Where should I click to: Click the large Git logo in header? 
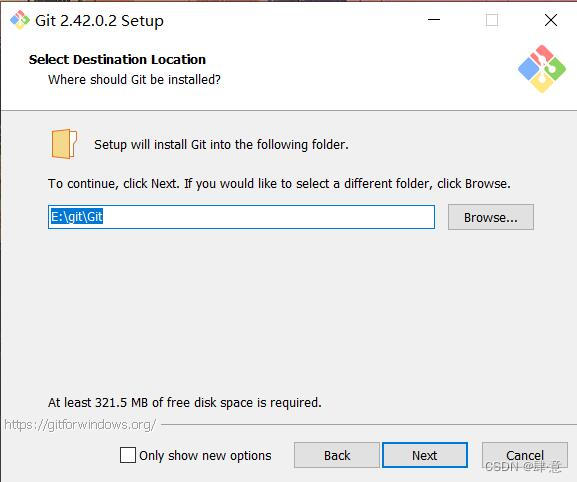(x=542, y=69)
